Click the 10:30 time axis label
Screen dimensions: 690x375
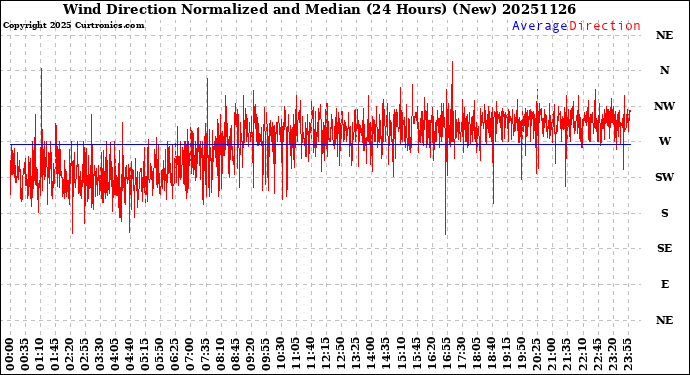[x=280, y=354]
